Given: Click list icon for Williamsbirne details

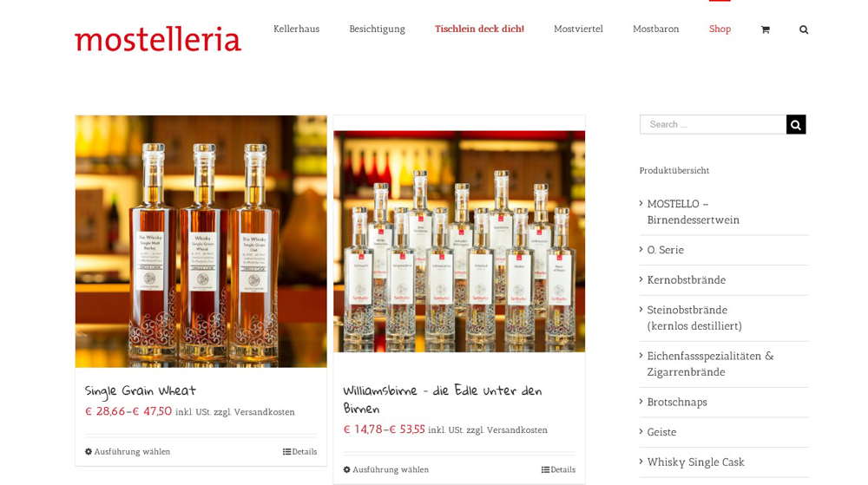Looking at the screenshot, I should click(x=545, y=469).
